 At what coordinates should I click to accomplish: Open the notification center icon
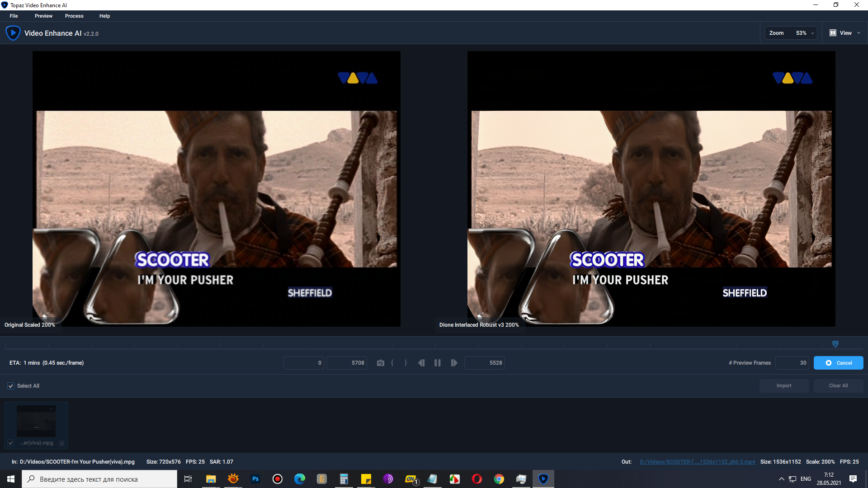[853, 479]
